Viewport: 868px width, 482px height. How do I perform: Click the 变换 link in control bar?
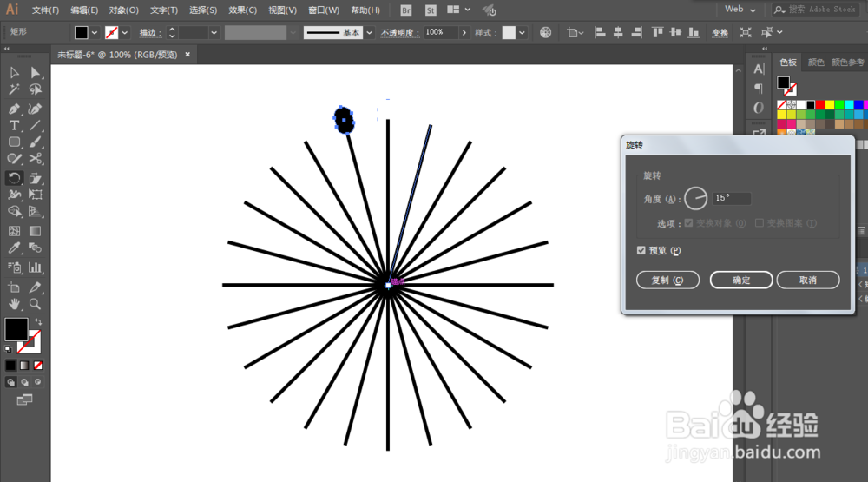point(720,33)
